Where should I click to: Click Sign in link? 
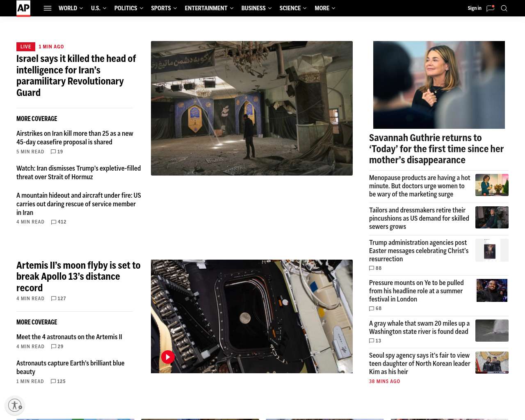point(474,8)
